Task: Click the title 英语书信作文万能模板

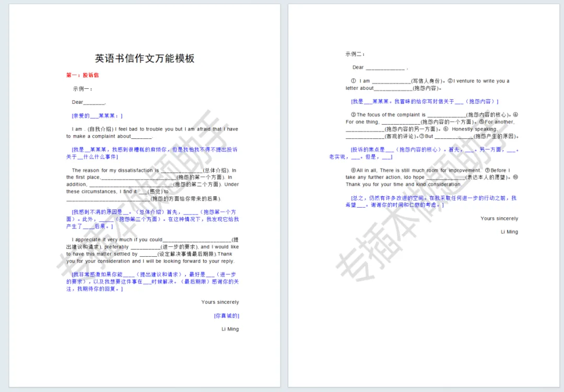Action: point(145,58)
